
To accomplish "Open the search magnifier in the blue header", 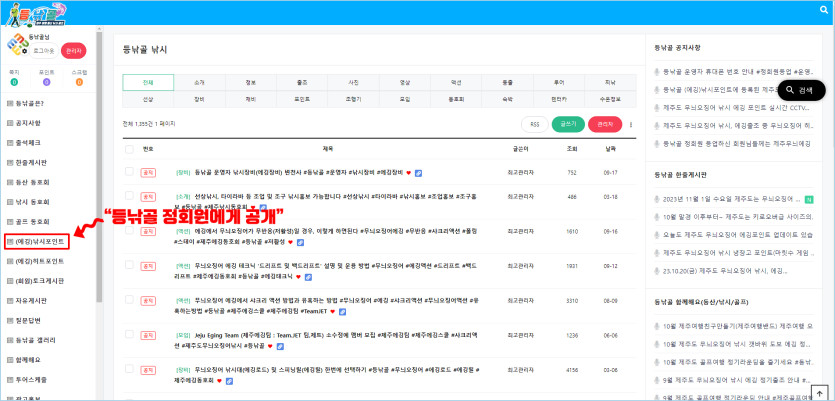I will click(824, 10).
